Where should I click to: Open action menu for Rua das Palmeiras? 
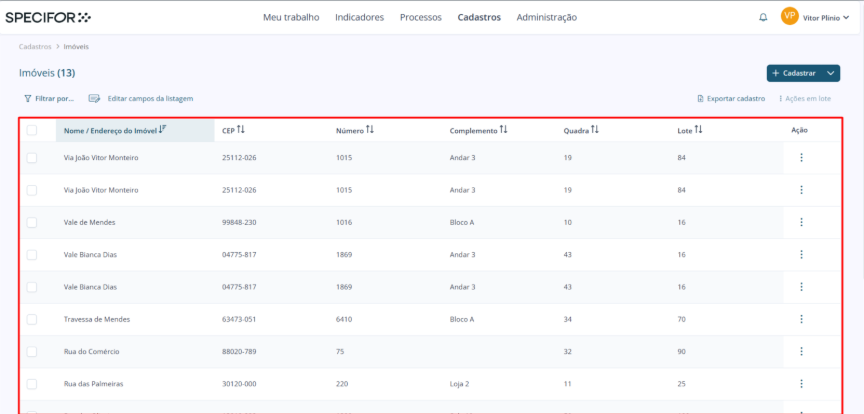801,384
